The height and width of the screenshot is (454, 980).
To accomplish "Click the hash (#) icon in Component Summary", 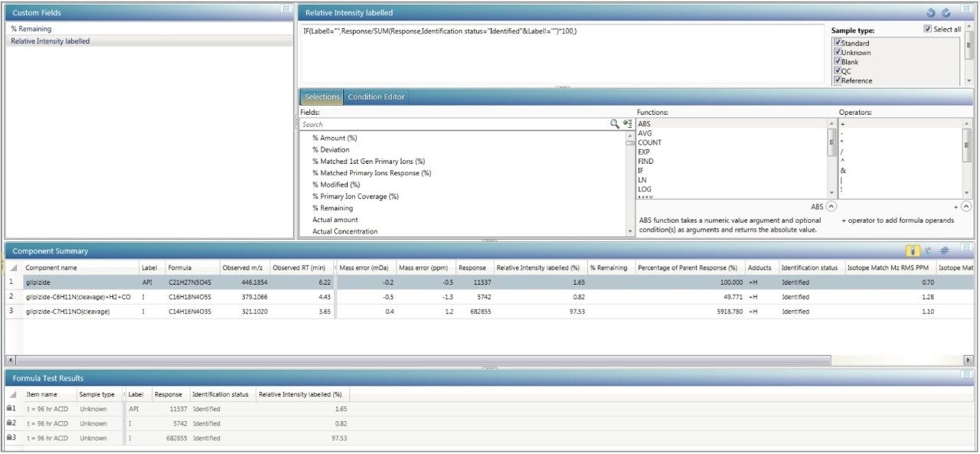I will 945,250.
